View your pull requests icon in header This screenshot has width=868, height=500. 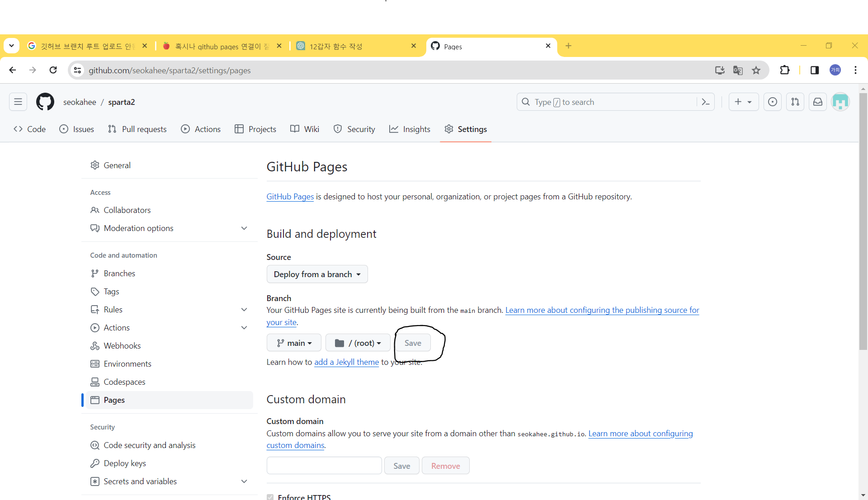pos(795,102)
